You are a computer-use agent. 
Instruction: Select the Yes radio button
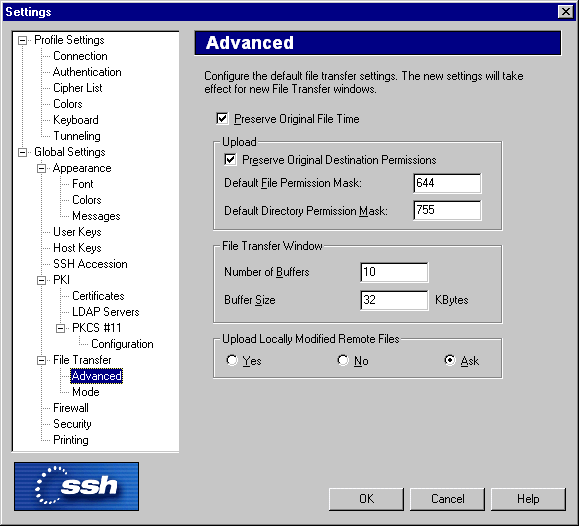pyautogui.click(x=232, y=360)
